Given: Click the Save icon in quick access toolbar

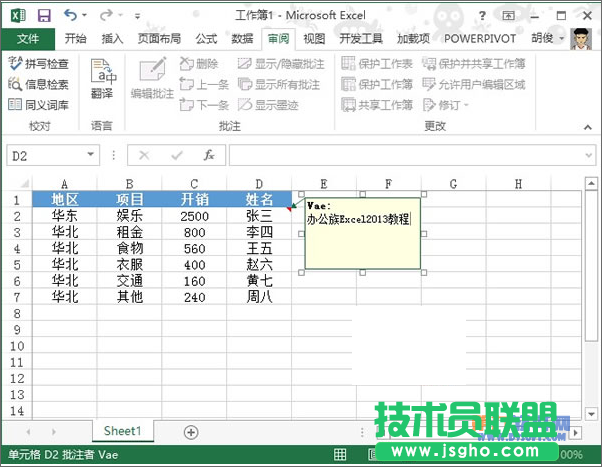Looking at the screenshot, I should (44, 15).
